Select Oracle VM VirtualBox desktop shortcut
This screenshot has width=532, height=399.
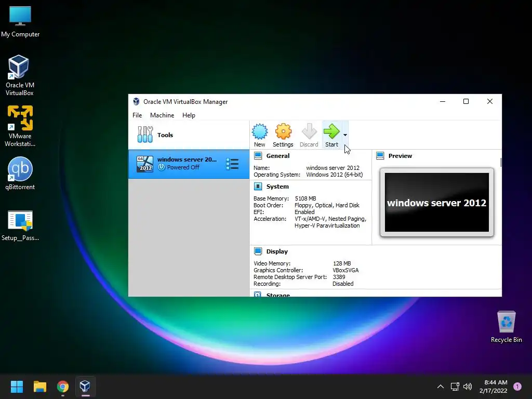tap(19, 75)
